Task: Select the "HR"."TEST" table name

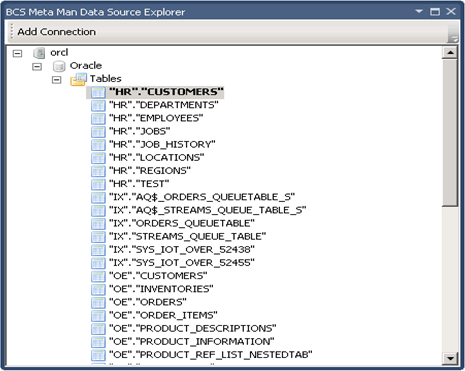Action: pyautogui.click(x=139, y=184)
